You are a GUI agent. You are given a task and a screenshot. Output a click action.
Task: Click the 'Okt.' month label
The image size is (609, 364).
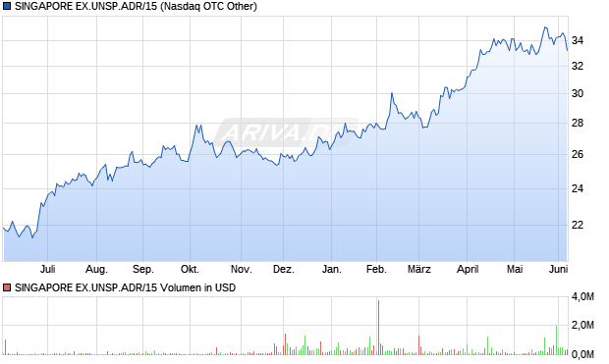tap(190, 269)
